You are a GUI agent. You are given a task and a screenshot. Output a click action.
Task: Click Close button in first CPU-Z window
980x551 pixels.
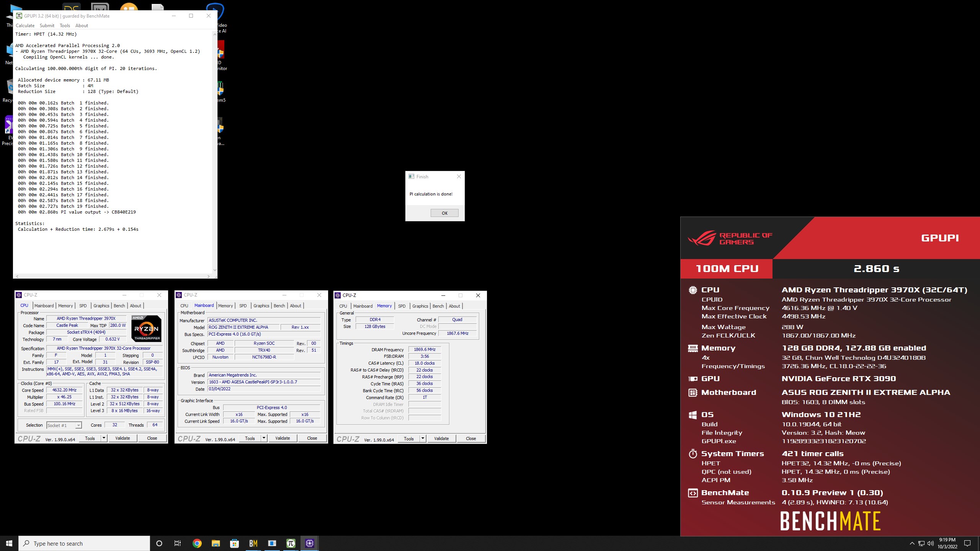(152, 439)
